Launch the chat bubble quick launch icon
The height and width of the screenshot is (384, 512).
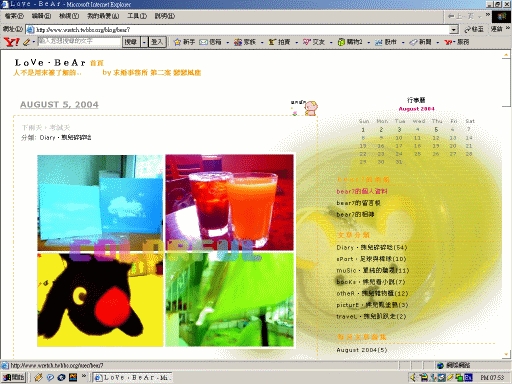coord(50,377)
